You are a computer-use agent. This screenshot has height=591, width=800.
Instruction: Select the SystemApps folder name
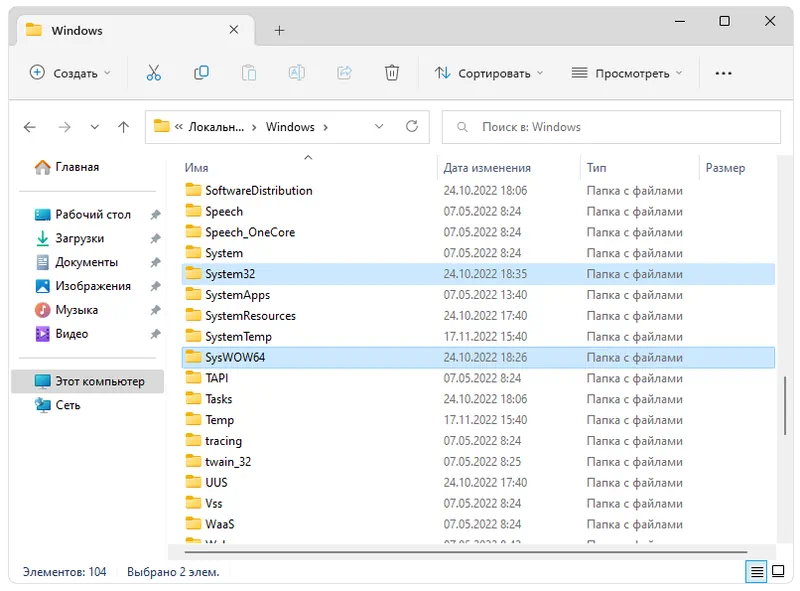pyautogui.click(x=237, y=294)
